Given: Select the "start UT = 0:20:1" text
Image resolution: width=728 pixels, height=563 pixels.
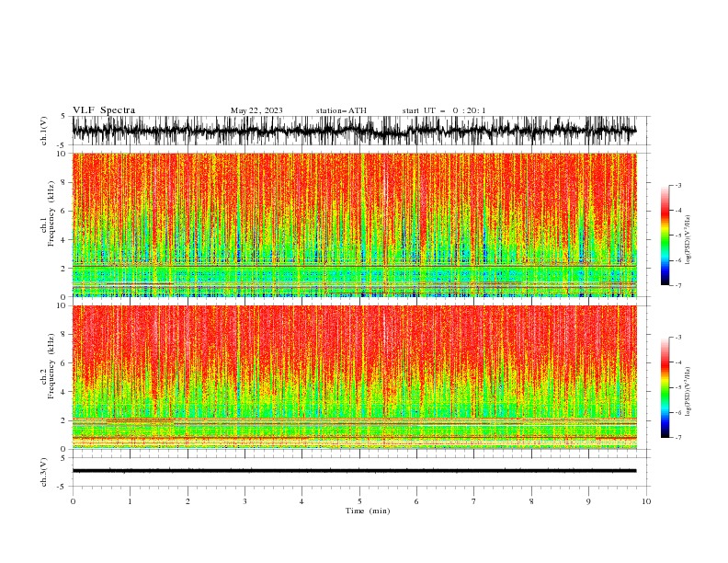Looking at the screenshot, I should tap(444, 110).
